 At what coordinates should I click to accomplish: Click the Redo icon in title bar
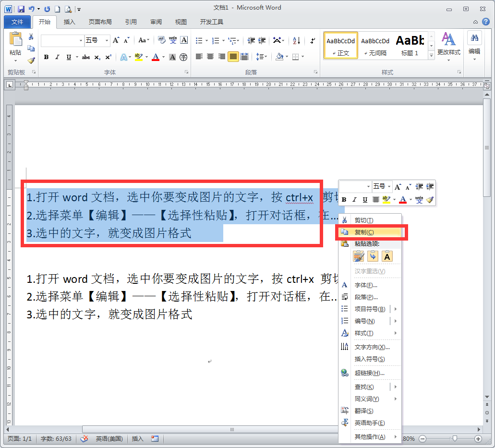pyautogui.click(x=47, y=9)
